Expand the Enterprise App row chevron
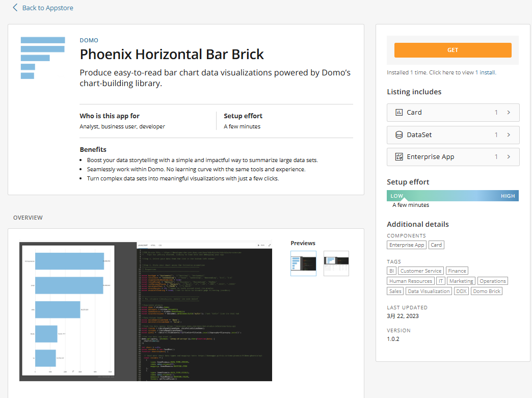Screen dimensions: 532x398 tap(509, 157)
